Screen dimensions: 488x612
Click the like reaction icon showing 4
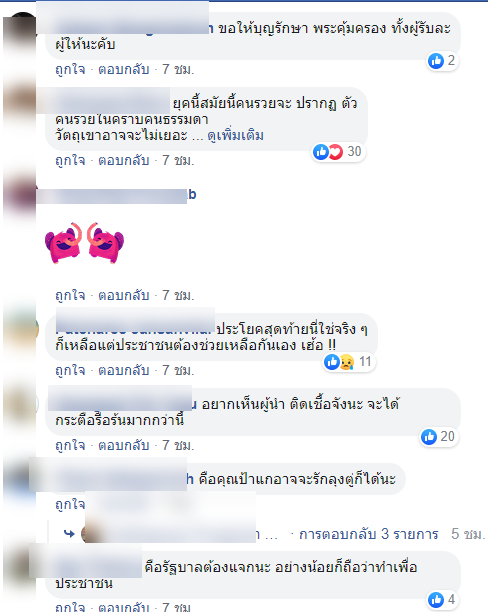coord(436,600)
